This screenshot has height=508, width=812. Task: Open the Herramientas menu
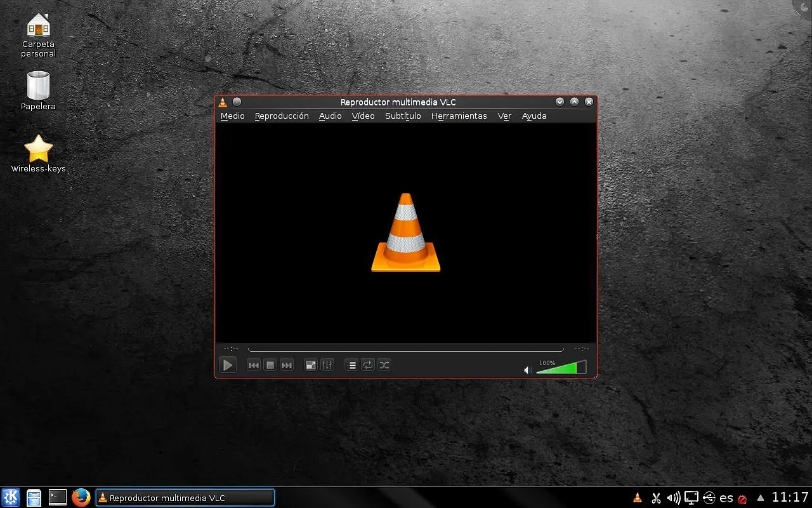[x=459, y=116]
